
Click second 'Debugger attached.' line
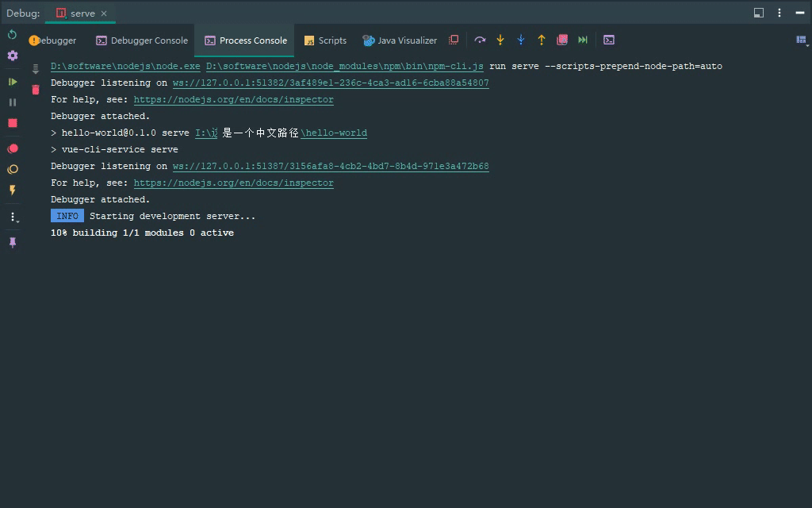[x=101, y=199]
